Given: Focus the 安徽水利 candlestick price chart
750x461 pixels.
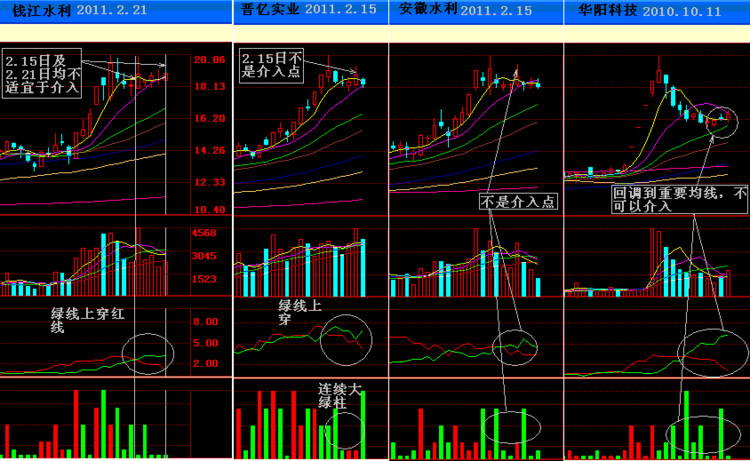Looking at the screenshot, I should [x=476, y=129].
